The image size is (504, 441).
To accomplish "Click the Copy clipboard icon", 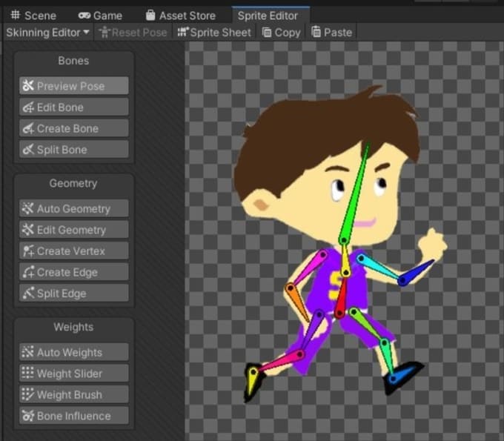I will [x=267, y=32].
